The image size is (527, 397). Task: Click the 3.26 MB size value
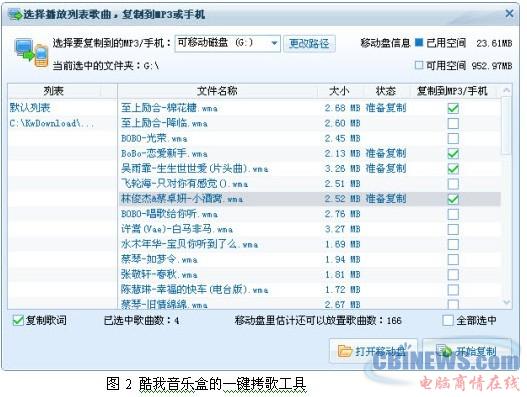point(342,169)
